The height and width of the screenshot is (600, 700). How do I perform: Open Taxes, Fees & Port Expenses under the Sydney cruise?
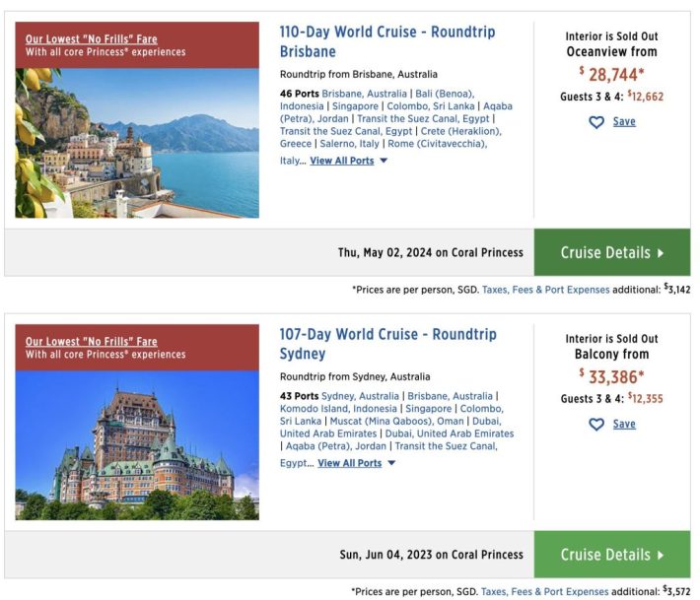click(x=544, y=592)
